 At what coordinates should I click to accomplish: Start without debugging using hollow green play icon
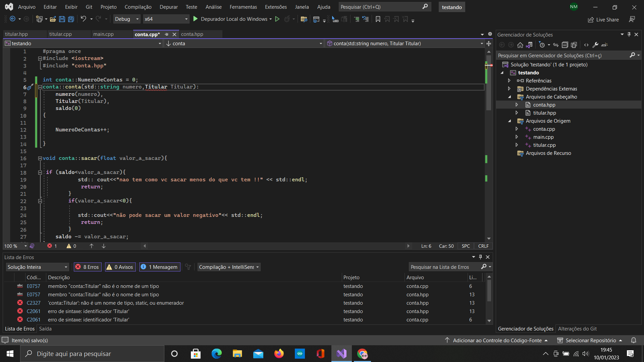[x=277, y=19]
